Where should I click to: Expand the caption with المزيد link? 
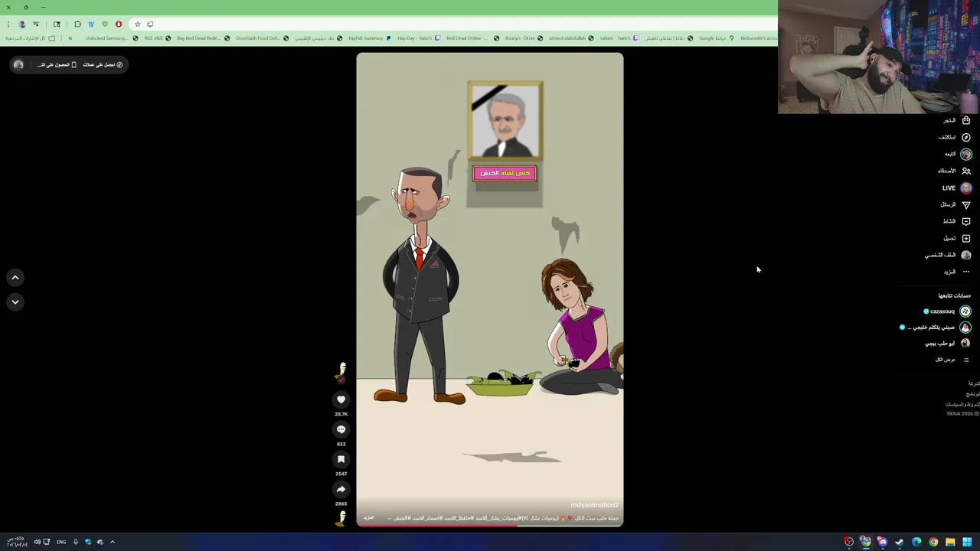tap(368, 518)
